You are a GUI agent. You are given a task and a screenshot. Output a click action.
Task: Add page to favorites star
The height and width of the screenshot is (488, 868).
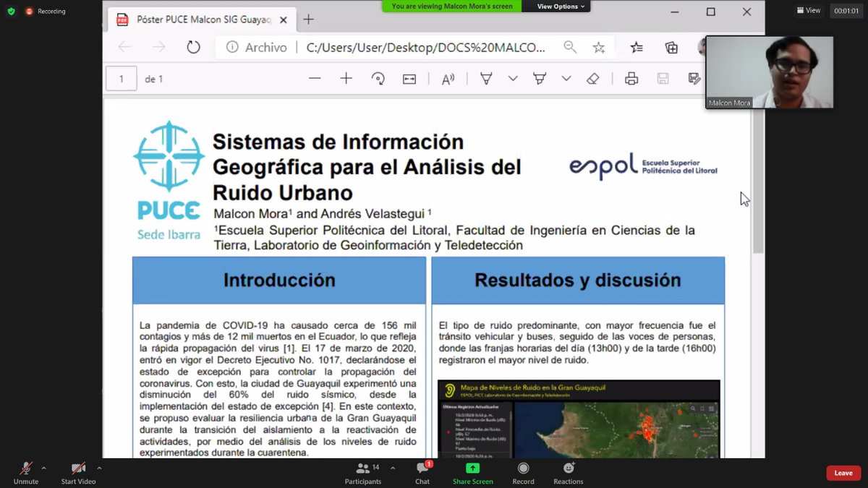[x=599, y=47]
